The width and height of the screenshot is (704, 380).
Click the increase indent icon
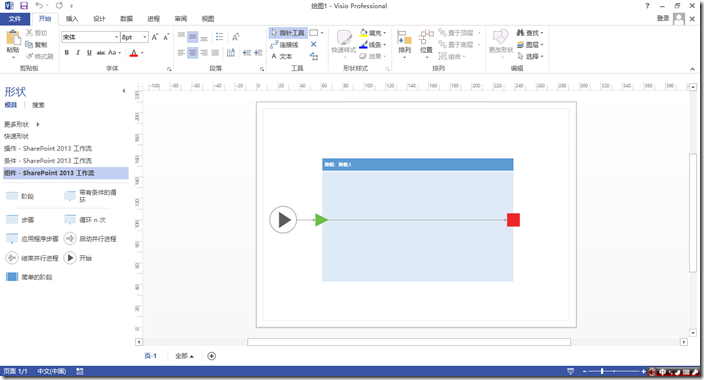[x=258, y=53]
